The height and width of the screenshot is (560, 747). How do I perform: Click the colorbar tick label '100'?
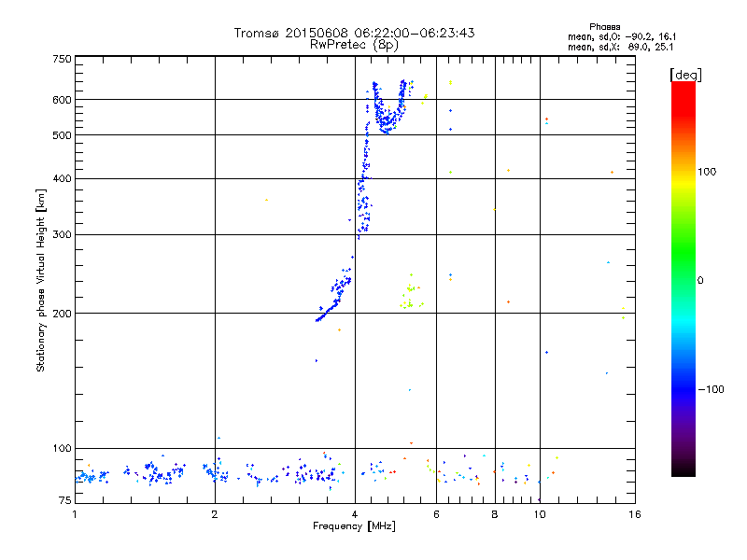pyautogui.click(x=707, y=172)
